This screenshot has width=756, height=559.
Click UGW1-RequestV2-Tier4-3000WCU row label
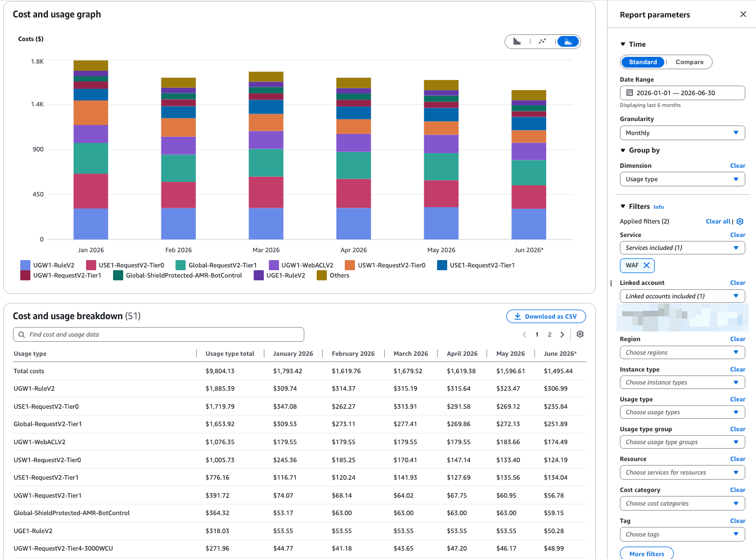(x=63, y=548)
